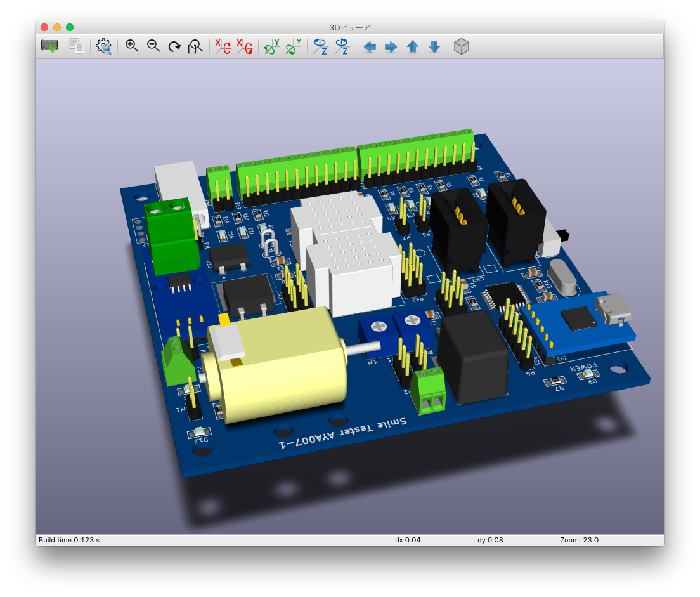Close the 3D viewer window
The width and height of the screenshot is (700, 597).
(x=44, y=27)
